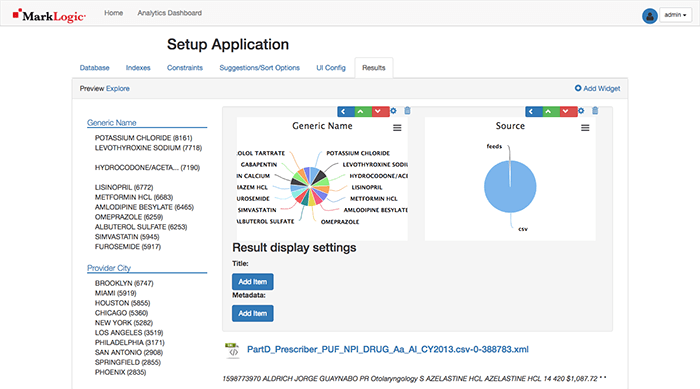Select LEVOTHYROXINE SODIUM (7718) facet value

[x=148, y=148]
